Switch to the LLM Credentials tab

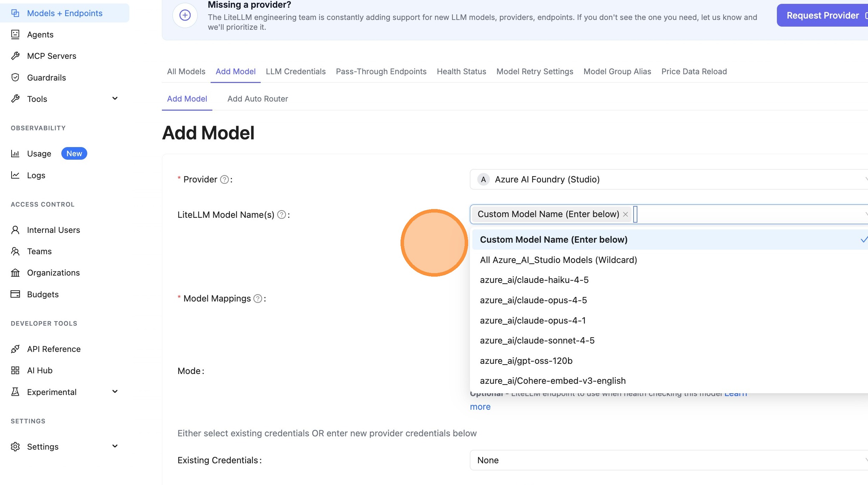pyautogui.click(x=295, y=71)
